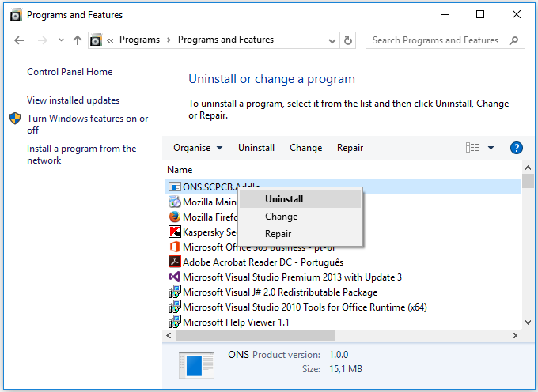Click the Mozilla Firefox icon
538x392 pixels.
click(175, 217)
